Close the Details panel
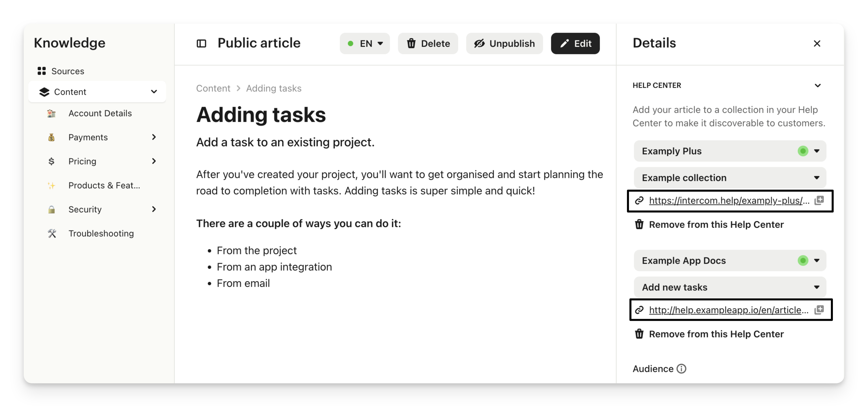The height and width of the screenshot is (407, 868). tap(817, 43)
